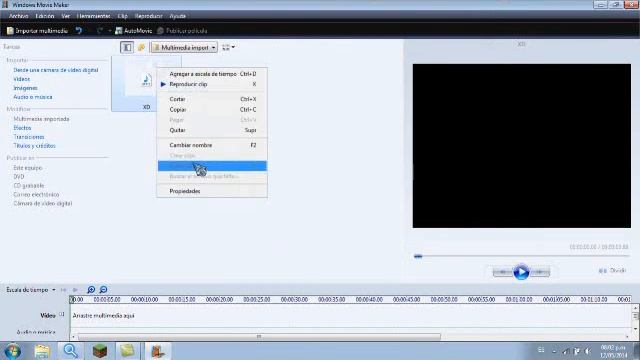Choose Quitar in context menu
The width and height of the screenshot is (640, 360).
click(x=212, y=130)
